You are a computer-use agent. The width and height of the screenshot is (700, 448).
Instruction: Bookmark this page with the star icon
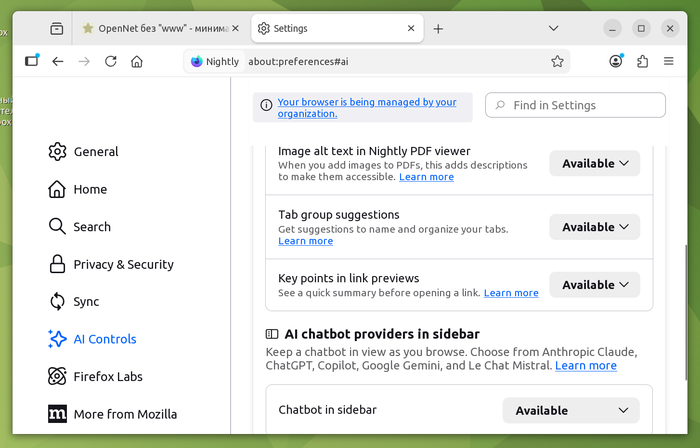(557, 61)
